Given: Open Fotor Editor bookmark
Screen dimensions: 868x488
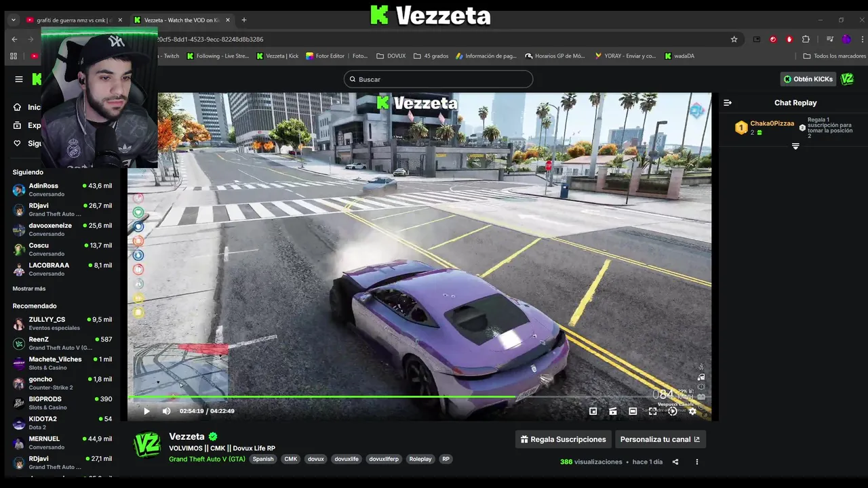Looking at the screenshot, I should (325, 56).
